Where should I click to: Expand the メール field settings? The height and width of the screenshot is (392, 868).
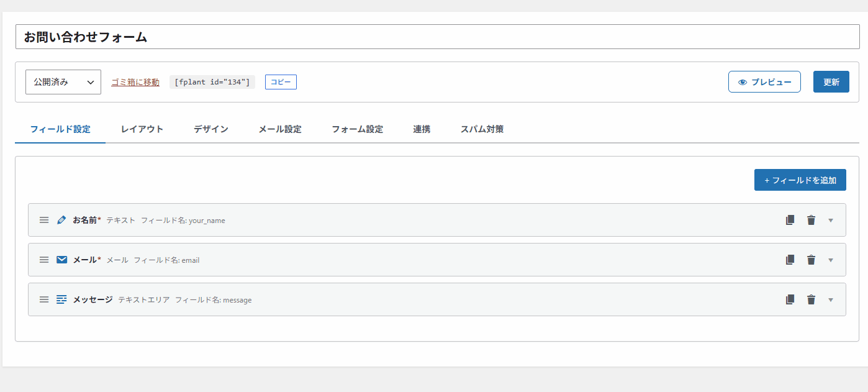pos(831,260)
